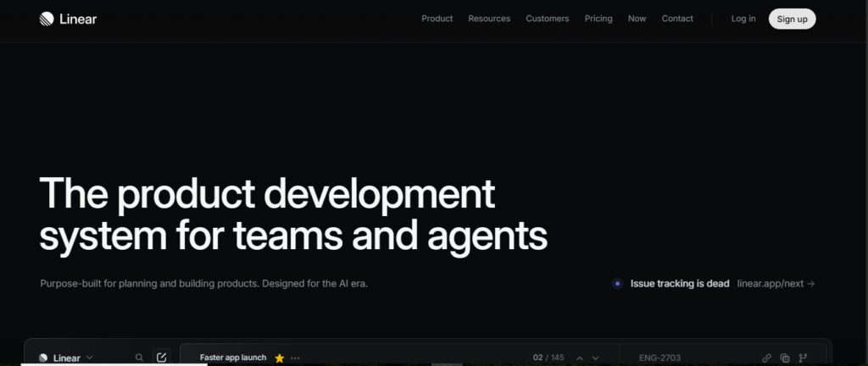Open the Resources menu

(x=489, y=19)
